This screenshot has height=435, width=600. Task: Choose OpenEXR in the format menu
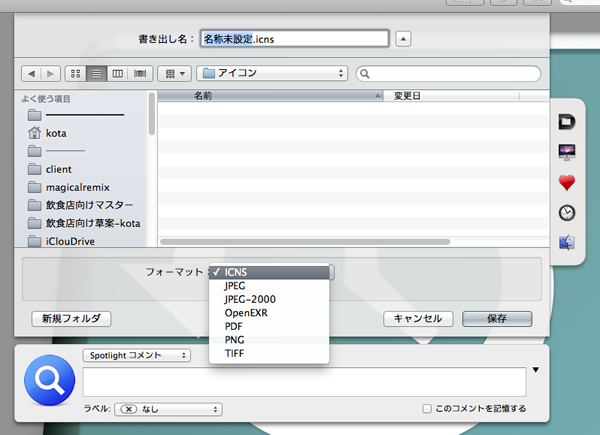point(269,313)
